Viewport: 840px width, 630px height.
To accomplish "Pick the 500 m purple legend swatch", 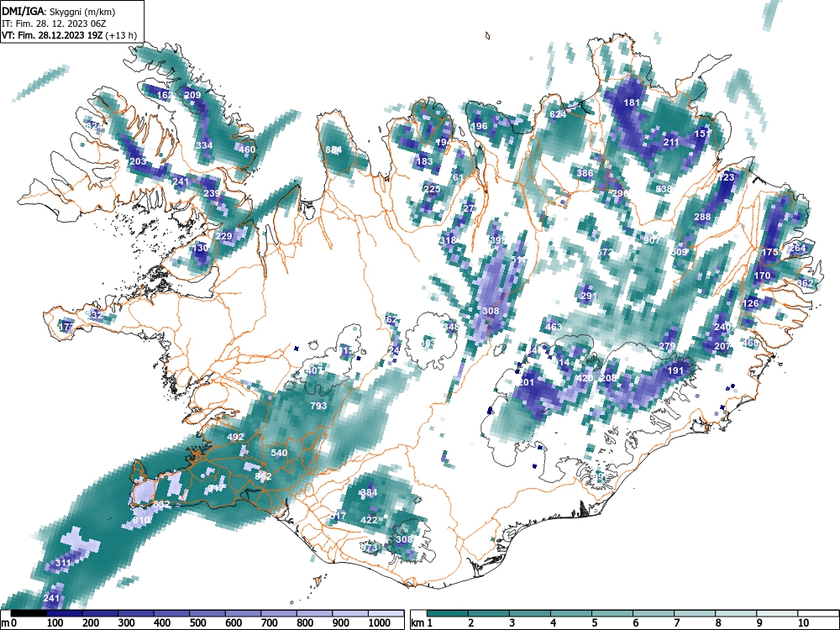I will (207, 612).
